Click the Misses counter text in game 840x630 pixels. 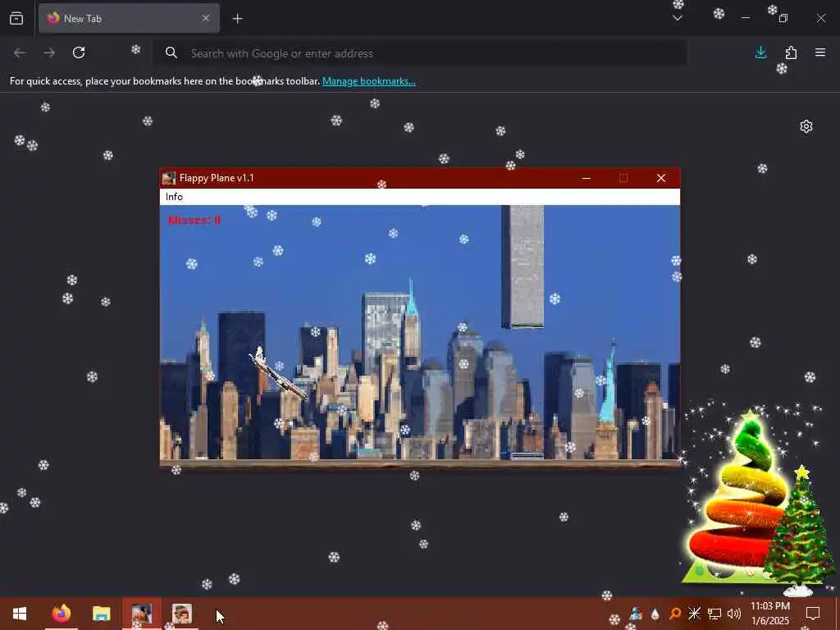click(x=194, y=220)
